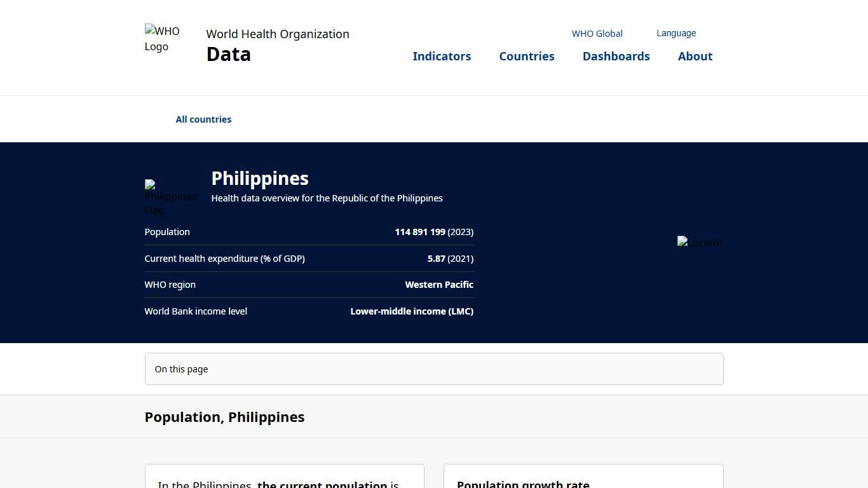Expand the "On this page" section
Screen dimensions: 868x488
tap(434, 369)
